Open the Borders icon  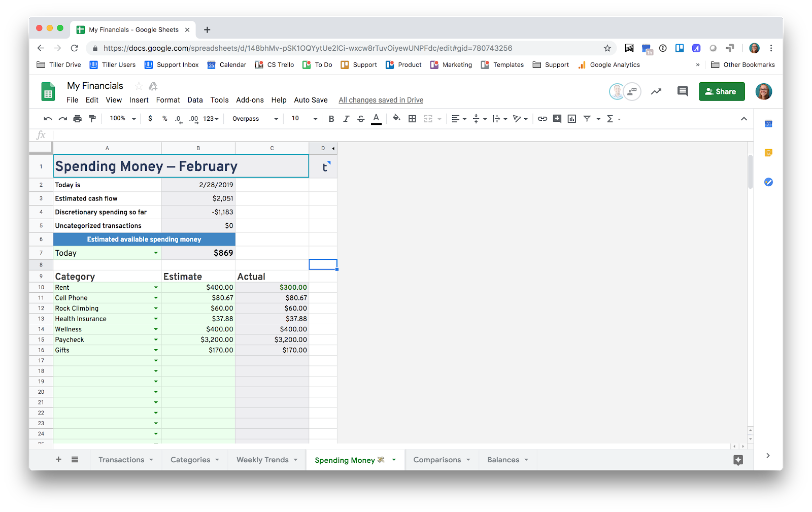(x=412, y=118)
